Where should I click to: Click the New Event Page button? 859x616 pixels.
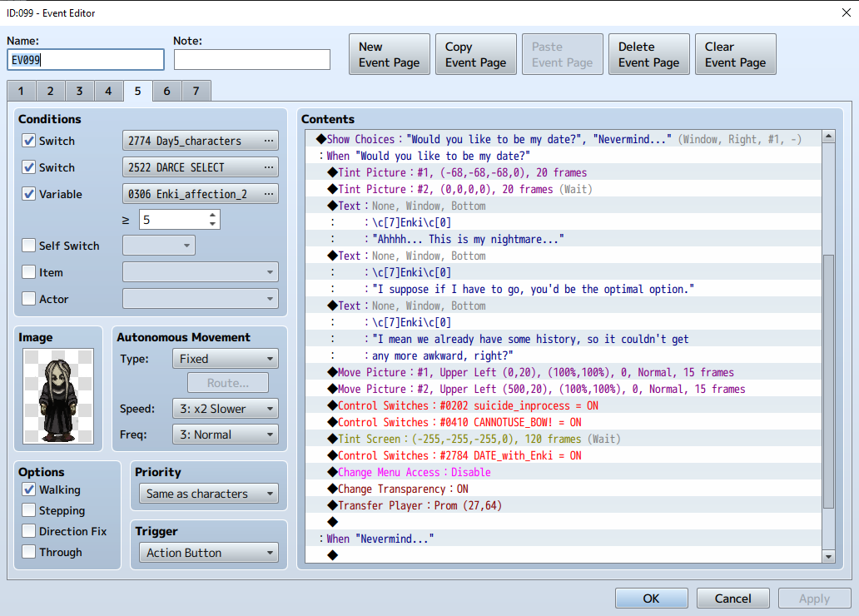coord(389,54)
